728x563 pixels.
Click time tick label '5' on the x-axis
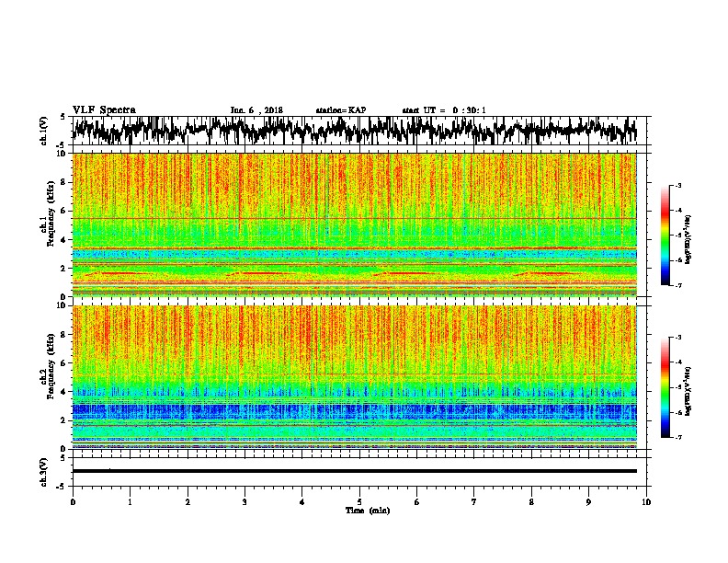359,502
